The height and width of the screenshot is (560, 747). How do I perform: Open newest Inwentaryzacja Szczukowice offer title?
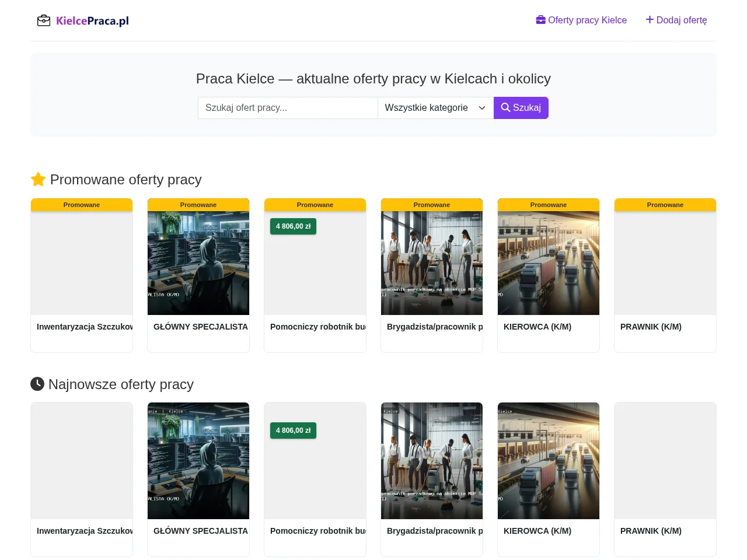(x=85, y=531)
